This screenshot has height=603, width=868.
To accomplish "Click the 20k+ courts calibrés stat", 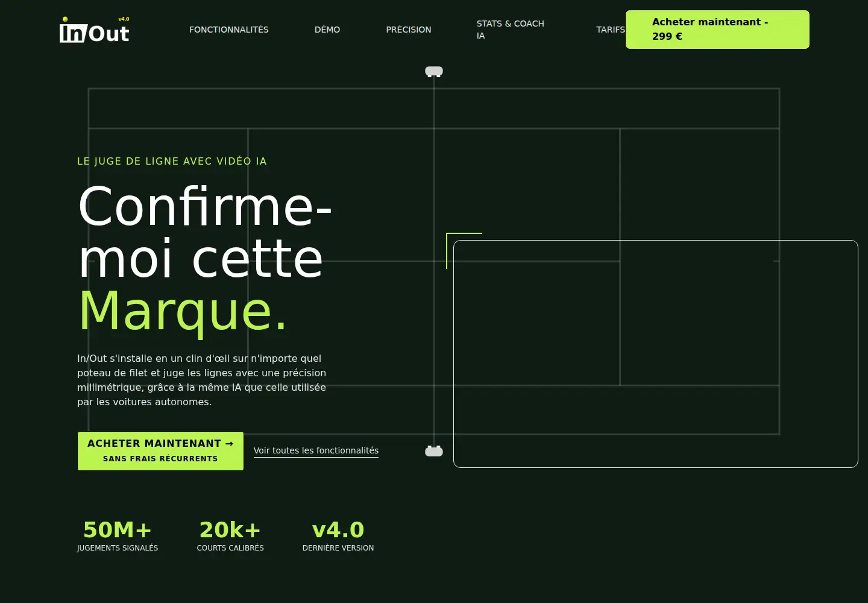I will click(230, 536).
